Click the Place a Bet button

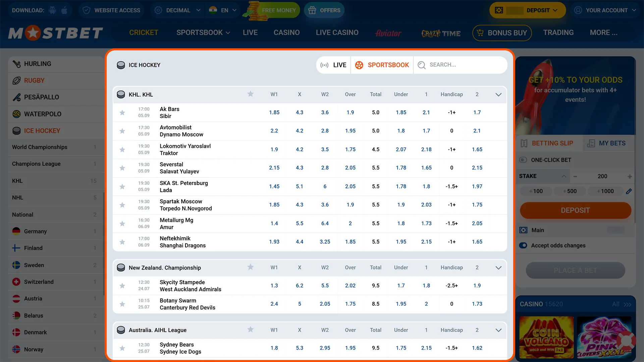[575, 270]
